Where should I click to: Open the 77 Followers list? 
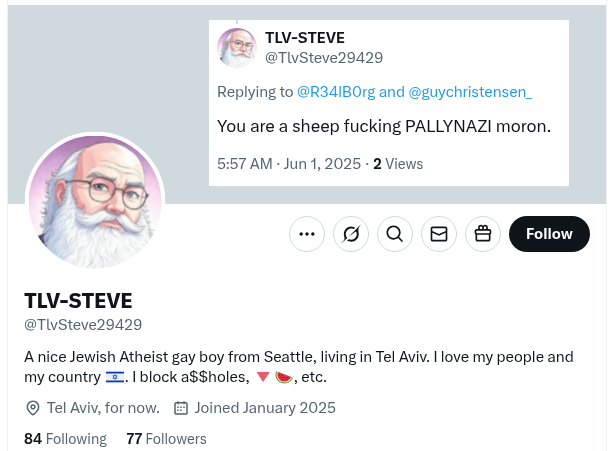(x=166, y=439)
